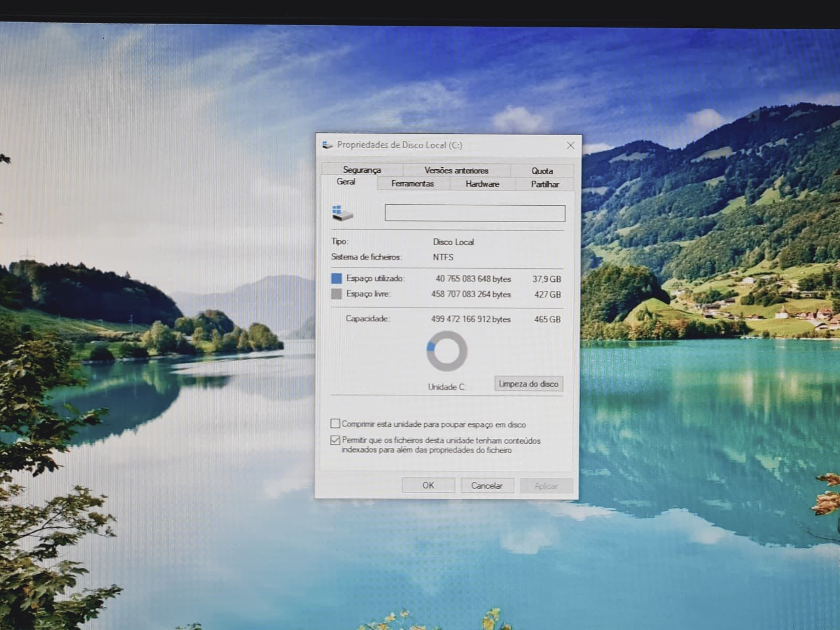Click the 'Espaço livre:' label
The width and height of the screenshot is (840, 630).
click(368, 294)
